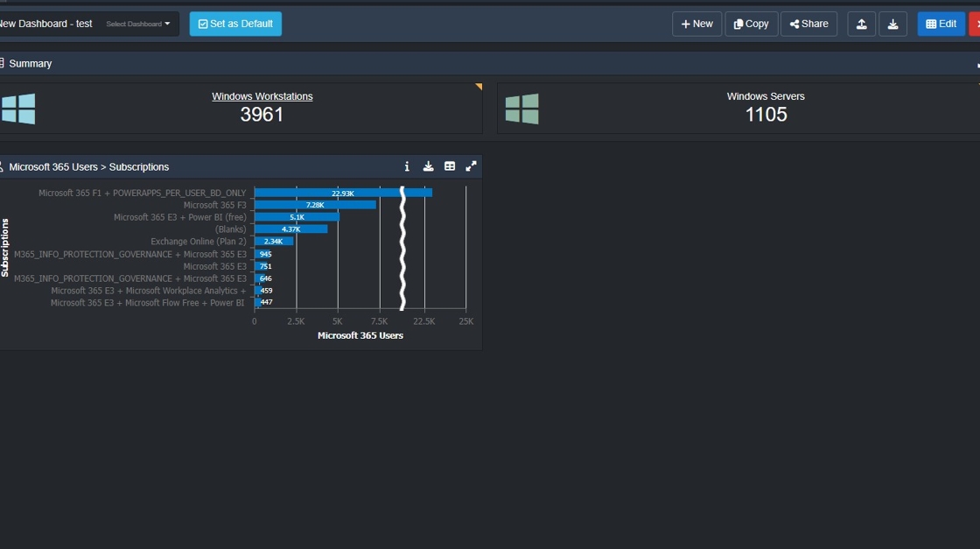Click the Exchange Online (Plan 2) label
Screen dimensions: 980x549
pos(198,242)
